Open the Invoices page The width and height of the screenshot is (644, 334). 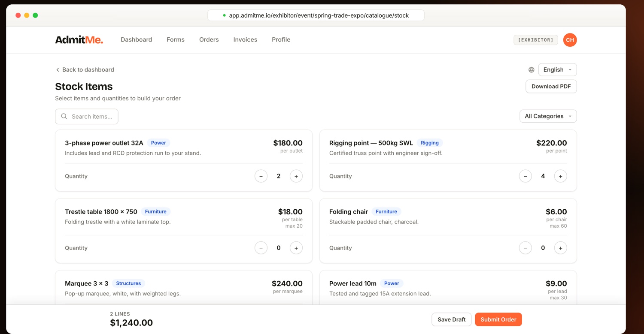click(x=245, y=40)
